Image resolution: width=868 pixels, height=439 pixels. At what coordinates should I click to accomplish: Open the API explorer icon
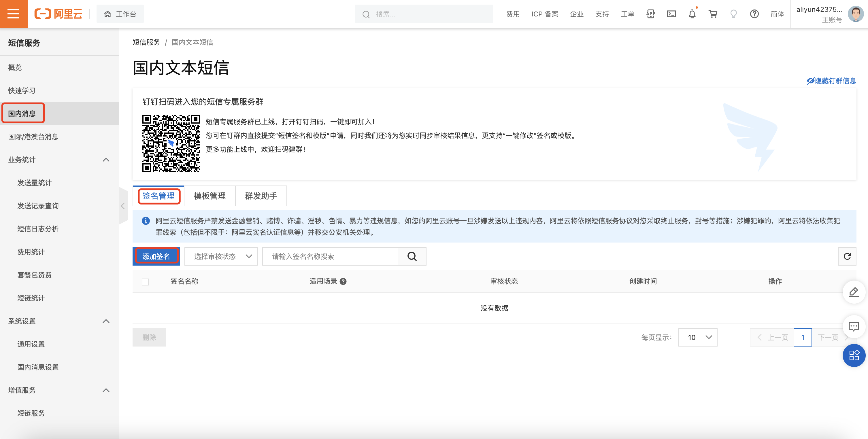point(650,14)
